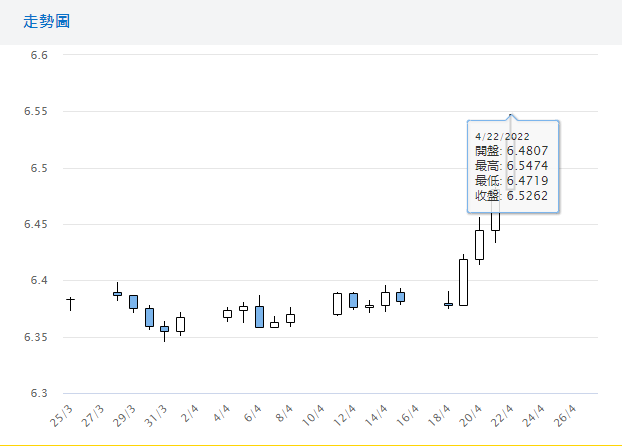Screen dimensions: 622x446
Task: Select the white candlestick at 4/4
Action: [x=227, y=314]
